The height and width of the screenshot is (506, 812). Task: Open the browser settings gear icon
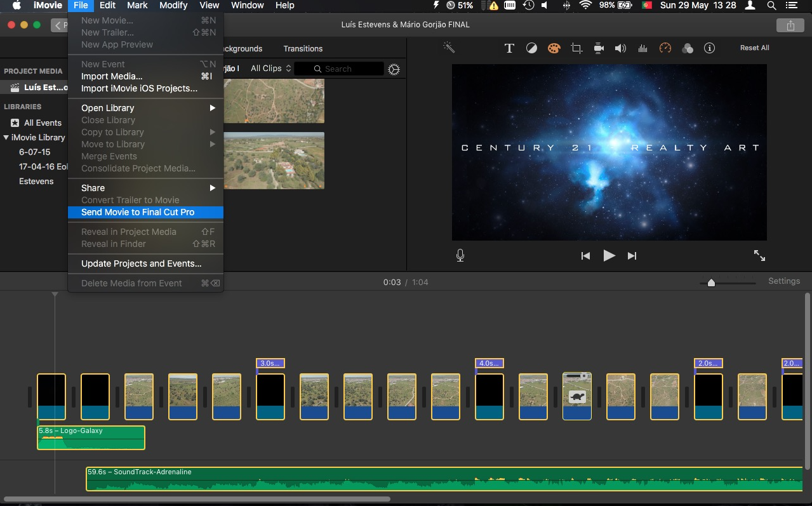coord(394,69)
